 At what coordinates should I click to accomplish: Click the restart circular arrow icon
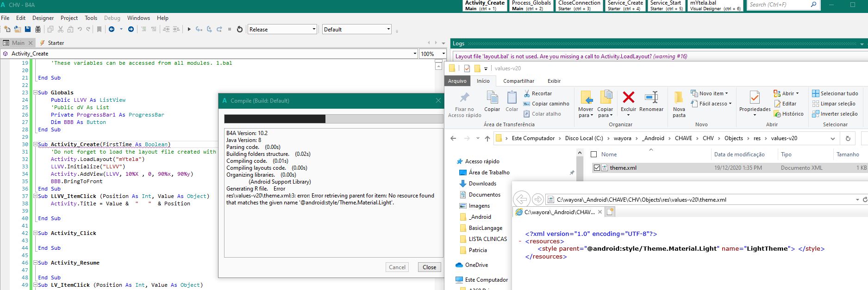pyautogui.click(x=239, y=29)
